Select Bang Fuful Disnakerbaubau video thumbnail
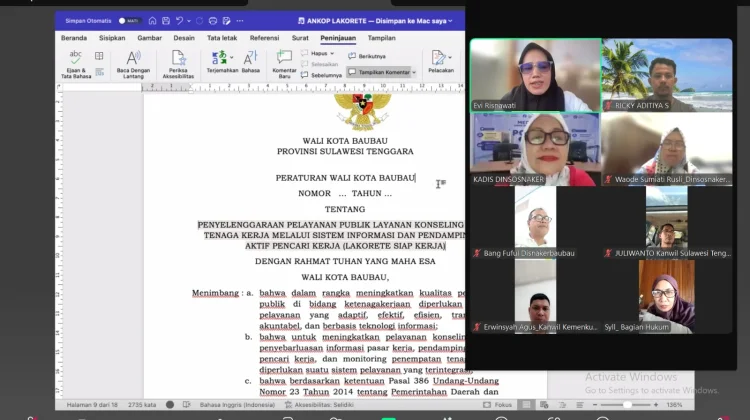Screen dimensions: 750x420 click(x=535, y=223)
